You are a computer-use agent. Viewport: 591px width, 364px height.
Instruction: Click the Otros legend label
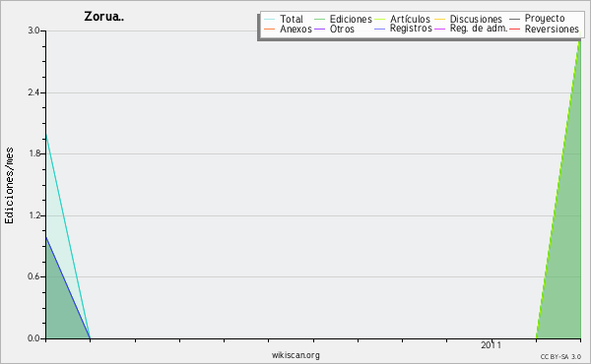point(342,29)
